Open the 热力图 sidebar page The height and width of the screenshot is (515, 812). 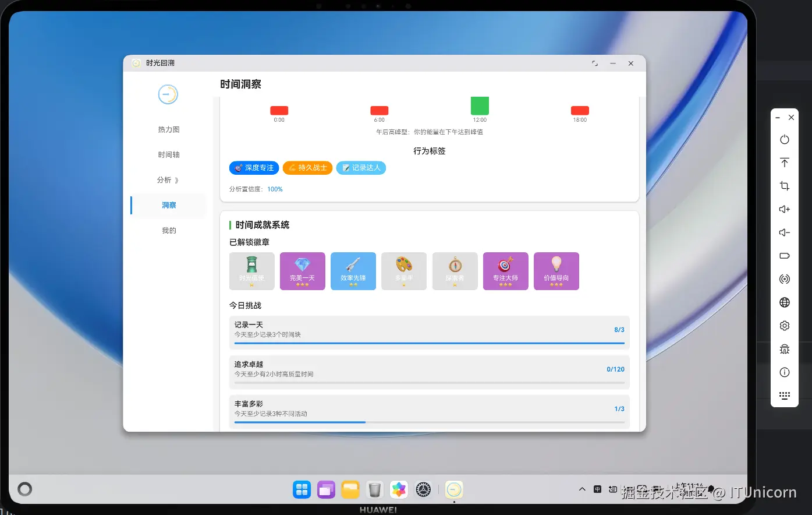169,129
